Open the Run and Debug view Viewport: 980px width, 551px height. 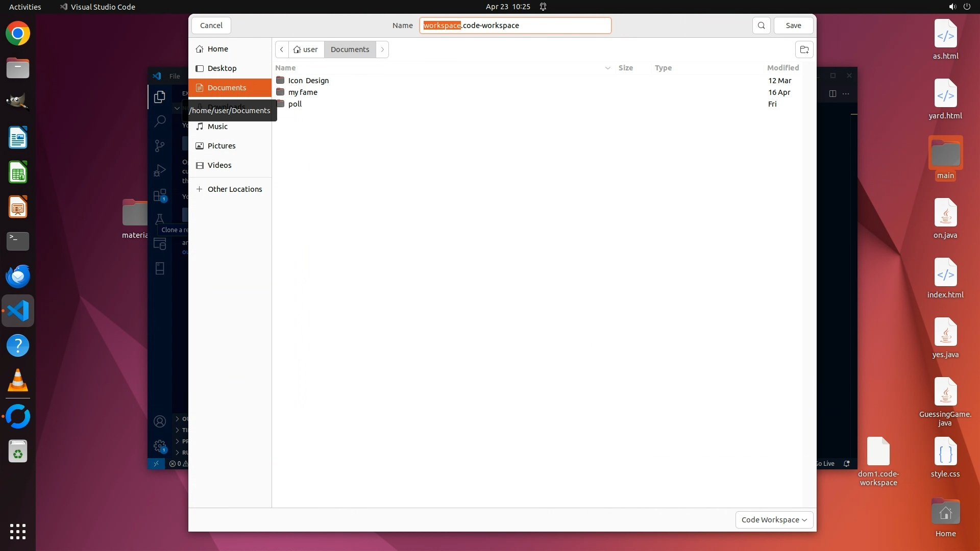coord(160,170)
